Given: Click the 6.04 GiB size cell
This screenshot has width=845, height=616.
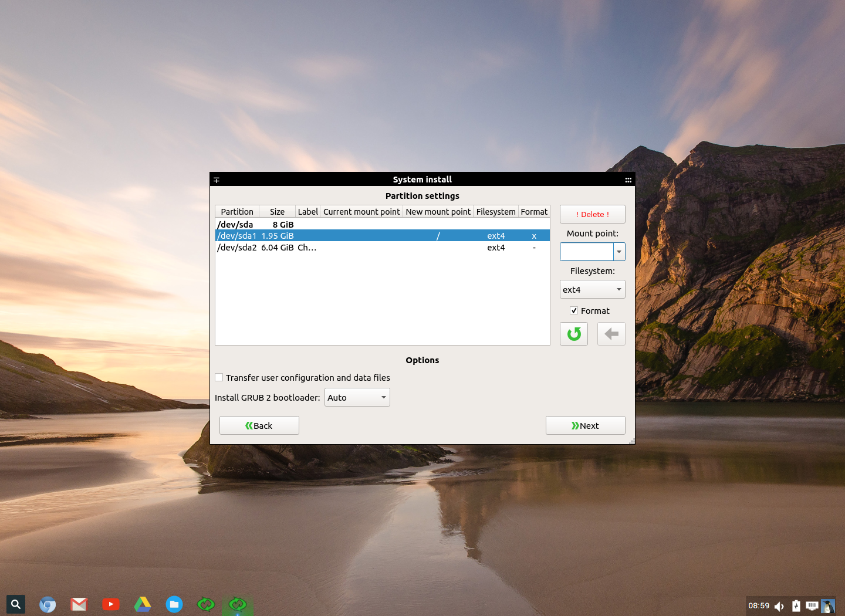Looking at the screenshot, I should click(278, 248).
